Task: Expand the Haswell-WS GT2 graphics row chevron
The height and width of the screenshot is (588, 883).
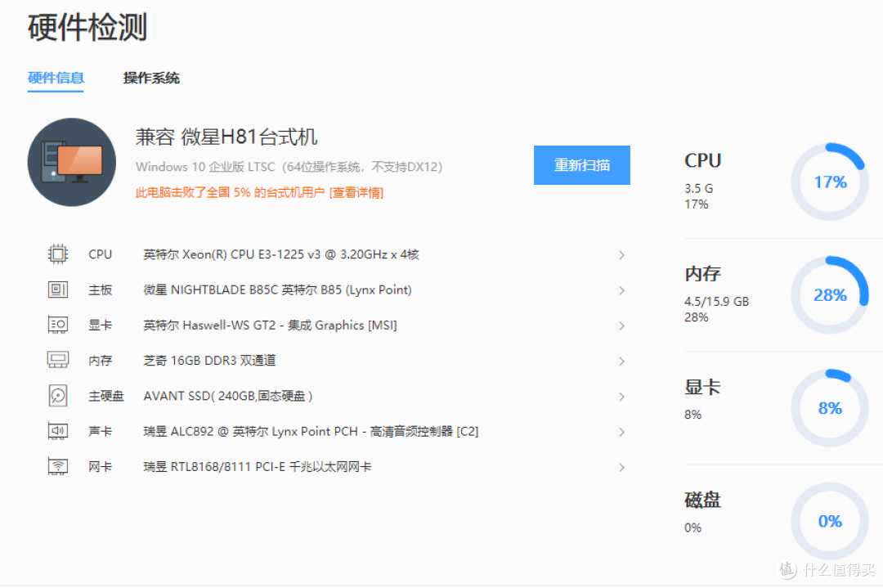Action: (621, 326)
